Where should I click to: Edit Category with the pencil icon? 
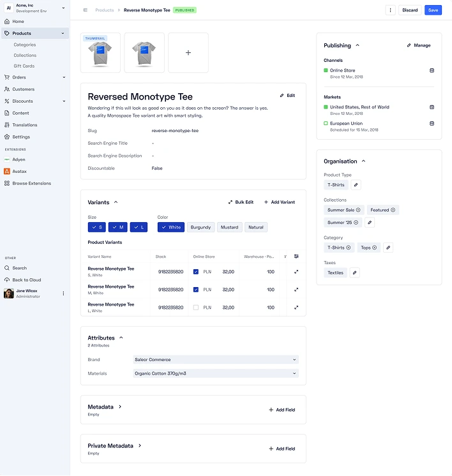pos(388,248)
